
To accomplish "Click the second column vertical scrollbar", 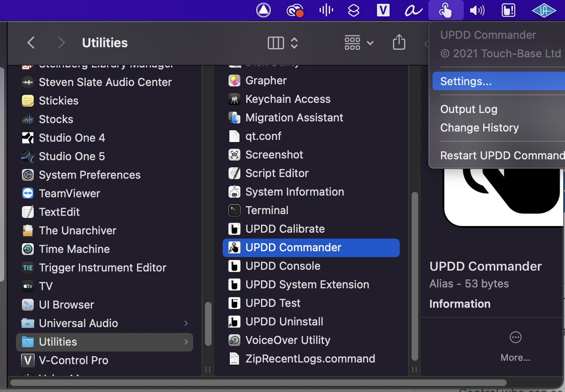I will pos(414,276).
